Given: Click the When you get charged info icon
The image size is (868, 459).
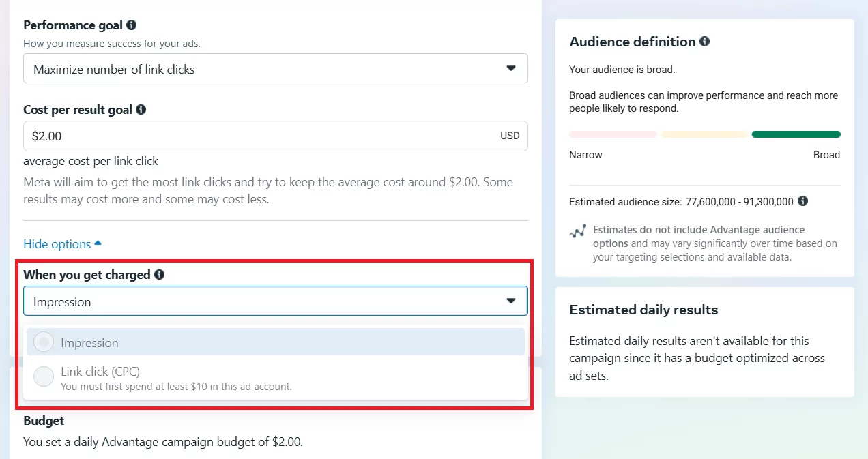Looking at the screenshot, I should coord(159,275).
